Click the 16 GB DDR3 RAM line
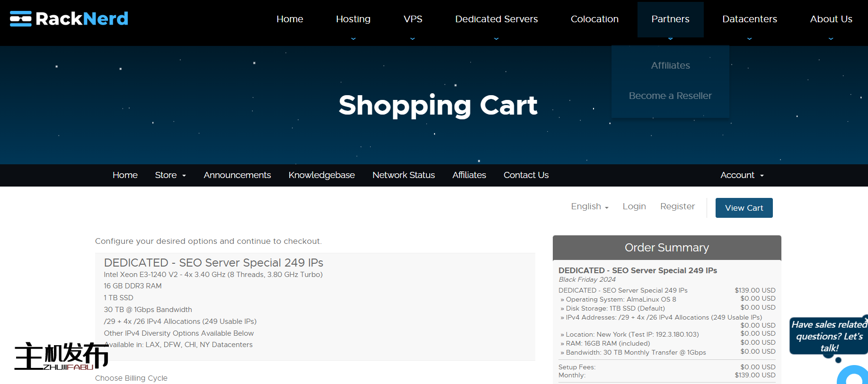The height and width of the screenshot is (384, 868). [133, 286]
